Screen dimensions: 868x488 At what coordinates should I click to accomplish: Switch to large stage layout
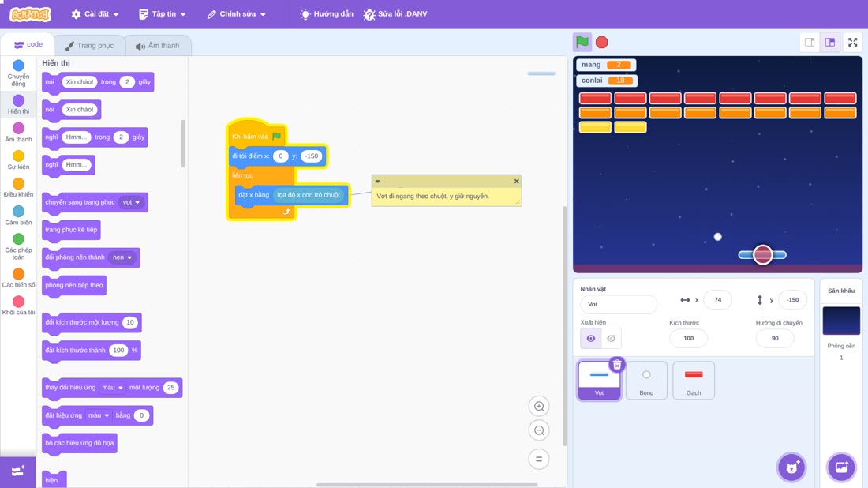click(830, 42)
